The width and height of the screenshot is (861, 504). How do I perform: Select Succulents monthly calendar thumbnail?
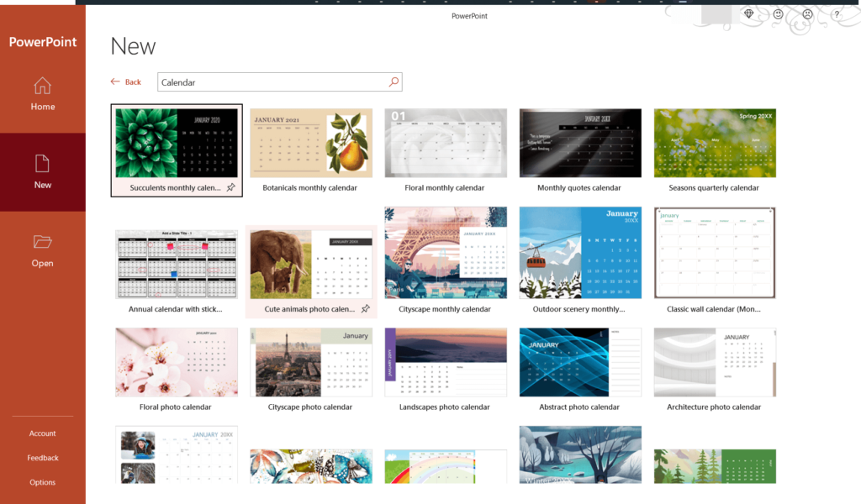177,143
